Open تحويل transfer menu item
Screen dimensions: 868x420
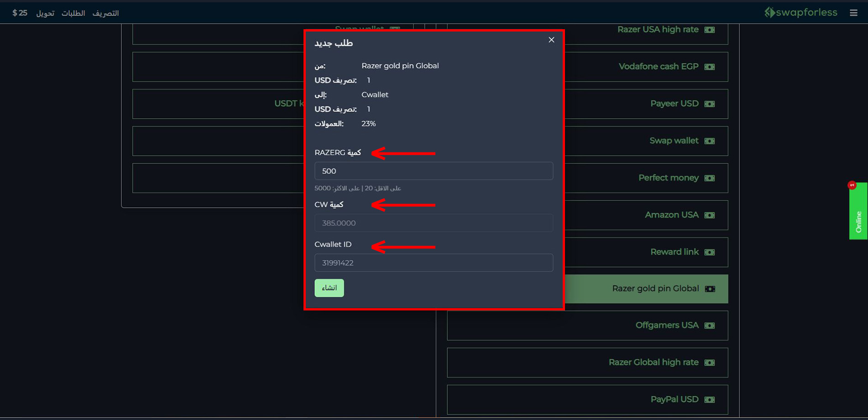[x=45, y=13]
